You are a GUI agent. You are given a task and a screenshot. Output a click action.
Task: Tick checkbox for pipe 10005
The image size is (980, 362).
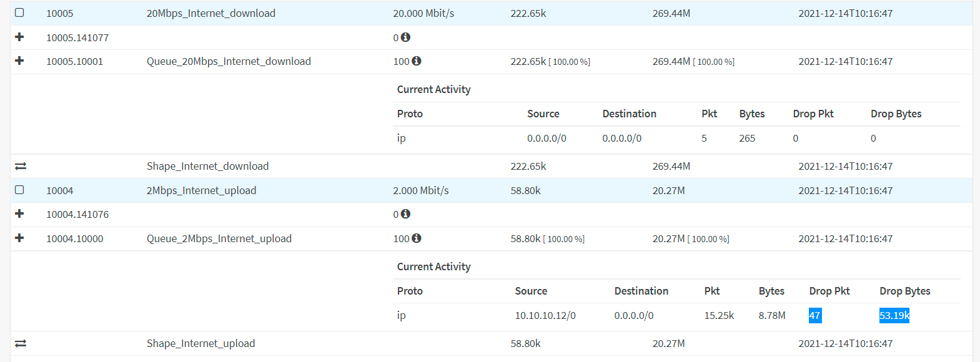pos(19,12)
